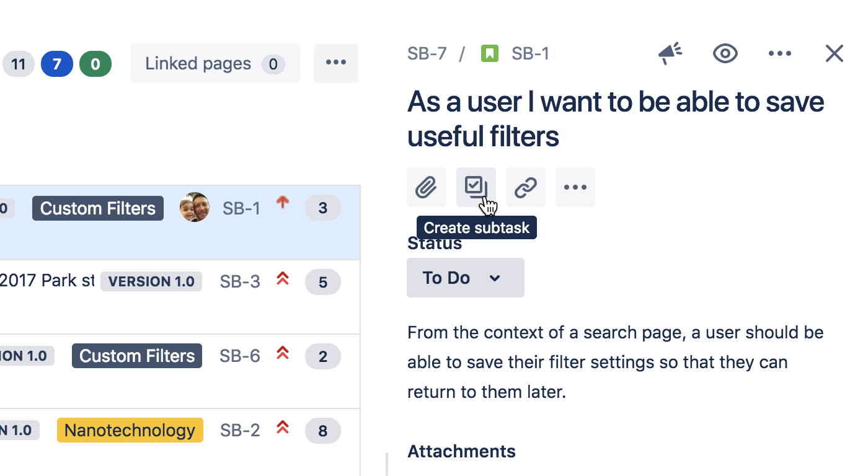Open more actions beside the issue title
Screen dimensions: 868x476
click(575, 187)
